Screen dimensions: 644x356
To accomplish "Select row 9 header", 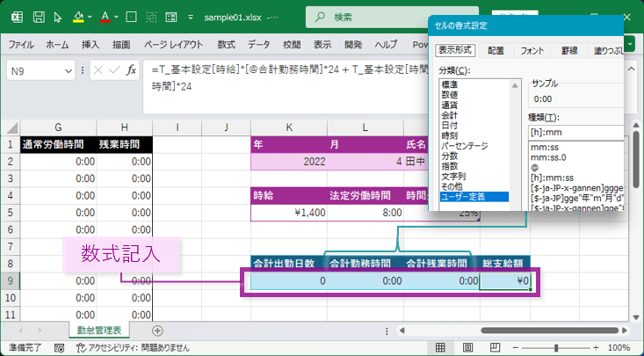I will tap(11, 280).
